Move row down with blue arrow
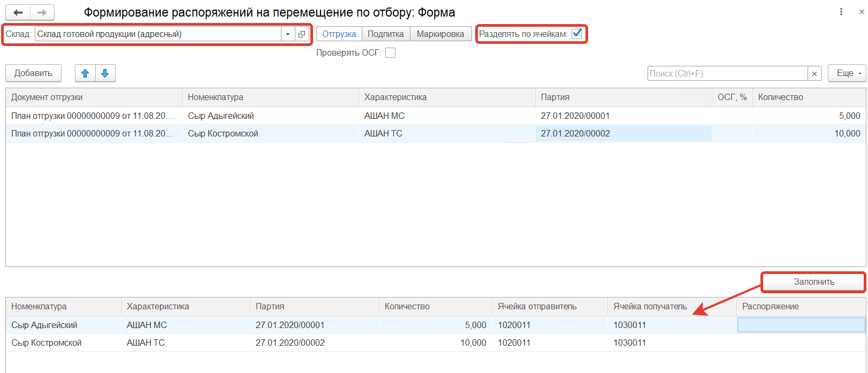 tap(105, 73)
